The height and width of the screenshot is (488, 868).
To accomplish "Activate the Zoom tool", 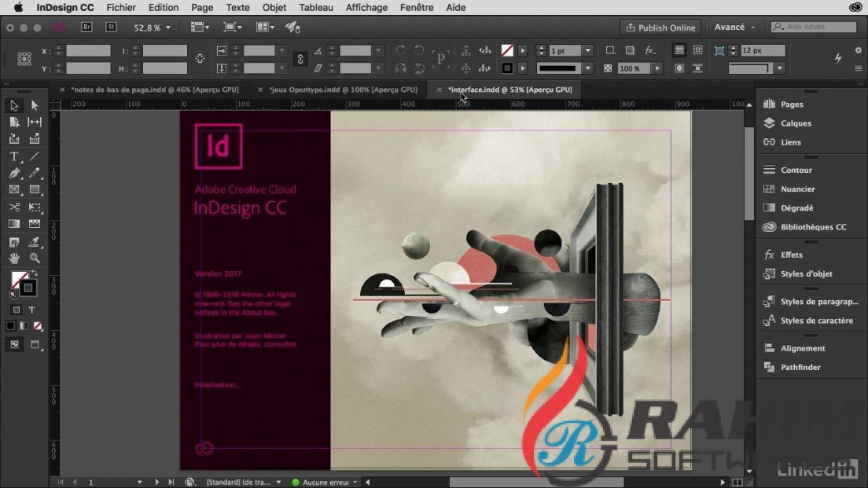I will point(34,259).
